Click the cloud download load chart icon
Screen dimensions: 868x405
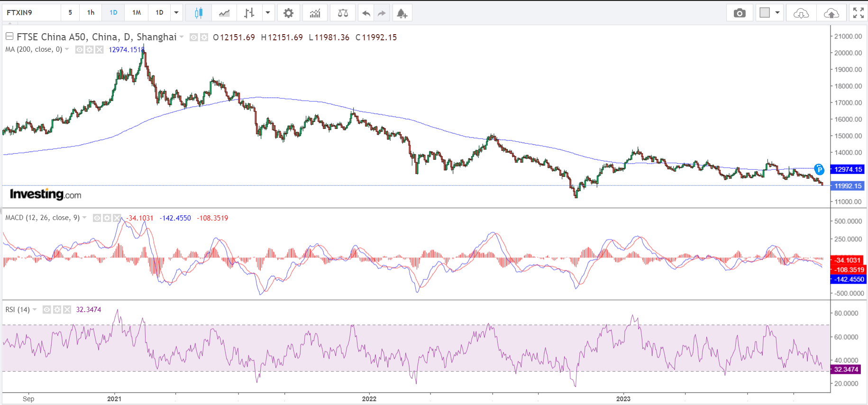801,13
